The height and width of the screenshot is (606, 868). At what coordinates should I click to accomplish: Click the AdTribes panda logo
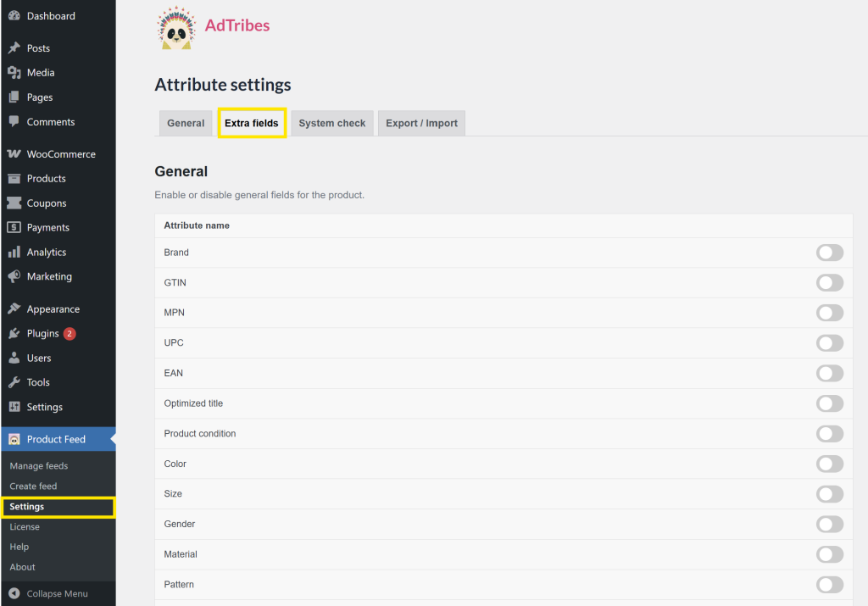click(176, 28)
